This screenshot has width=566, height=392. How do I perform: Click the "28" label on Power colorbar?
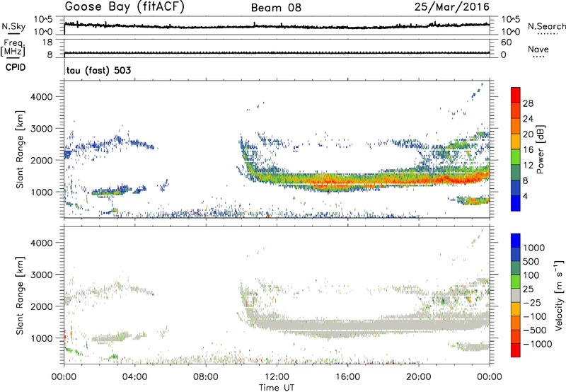(528, 103)
